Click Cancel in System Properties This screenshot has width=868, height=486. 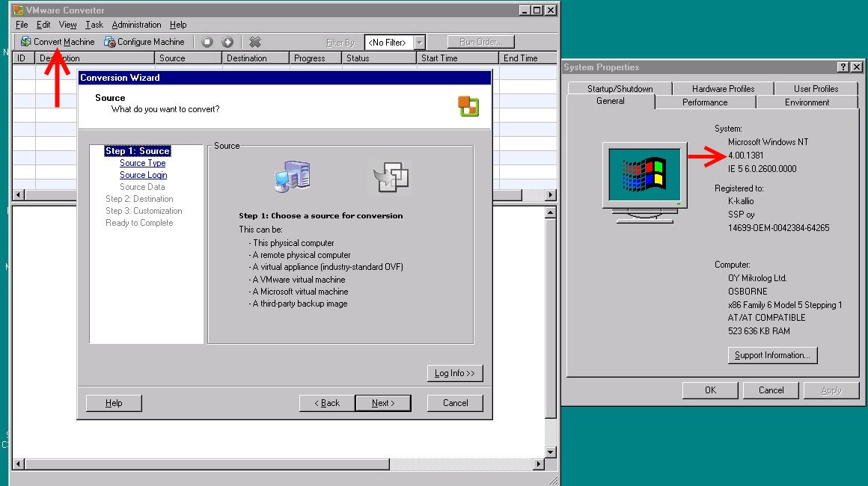tap(771, 390)
